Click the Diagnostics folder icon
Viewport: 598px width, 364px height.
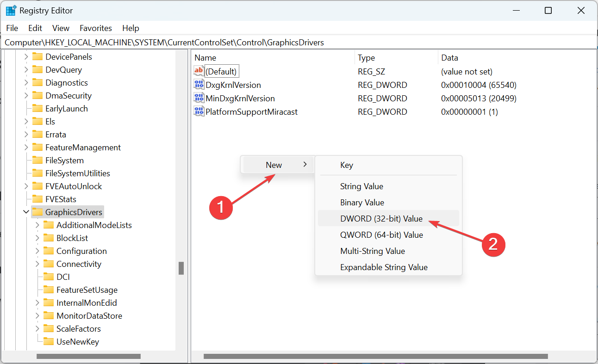pos(37,82)
